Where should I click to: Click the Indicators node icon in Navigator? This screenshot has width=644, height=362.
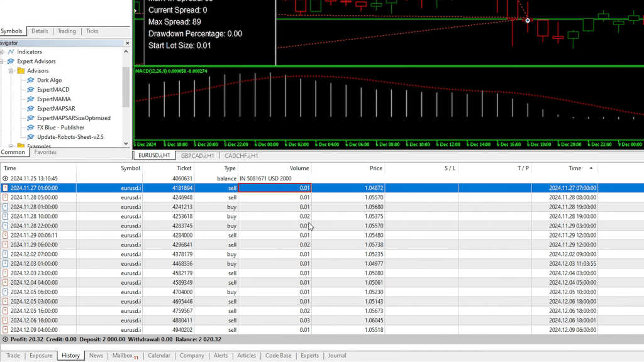pyautogui.click(x=11, y=52)
